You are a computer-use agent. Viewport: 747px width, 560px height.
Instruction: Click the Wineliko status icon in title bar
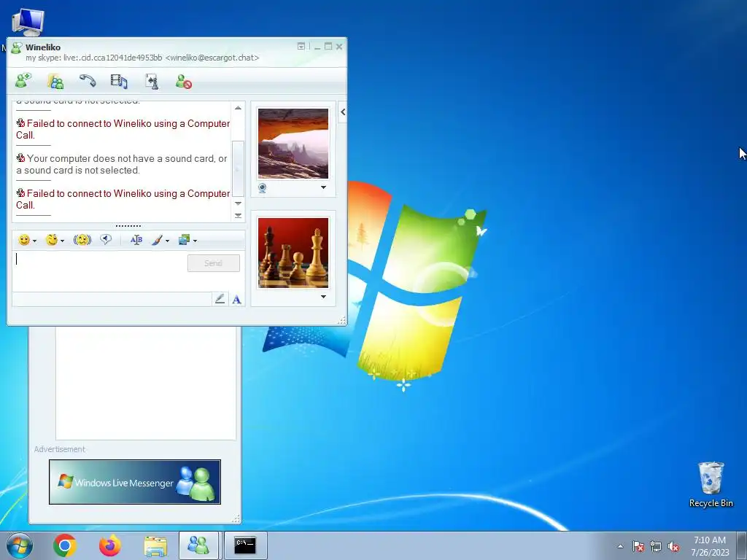(17, 47)
